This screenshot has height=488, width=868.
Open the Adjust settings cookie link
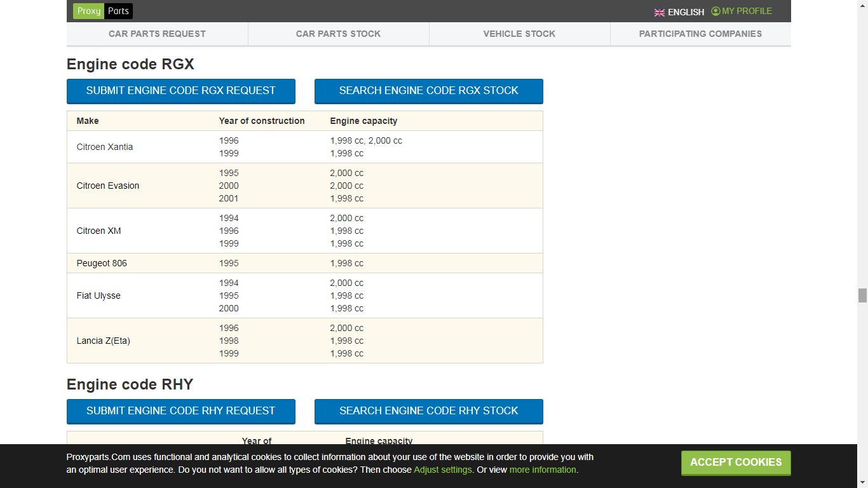[x=443, y=470]
